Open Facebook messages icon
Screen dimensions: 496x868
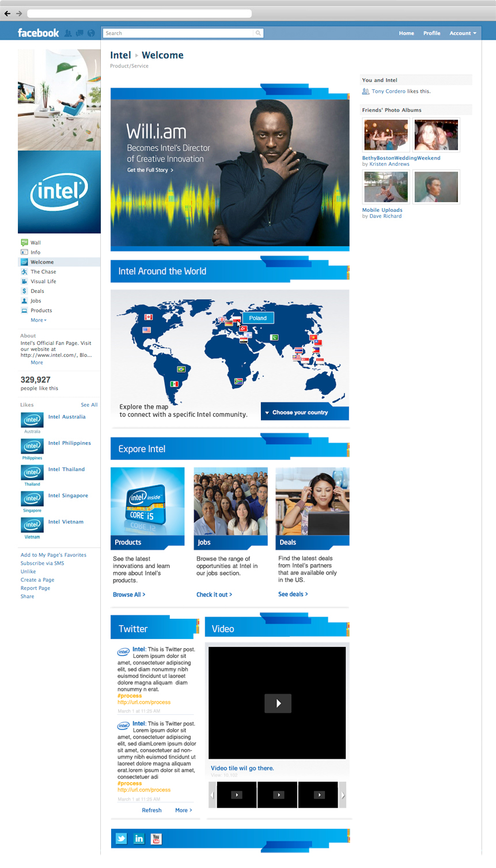click(x=79, y=33)
